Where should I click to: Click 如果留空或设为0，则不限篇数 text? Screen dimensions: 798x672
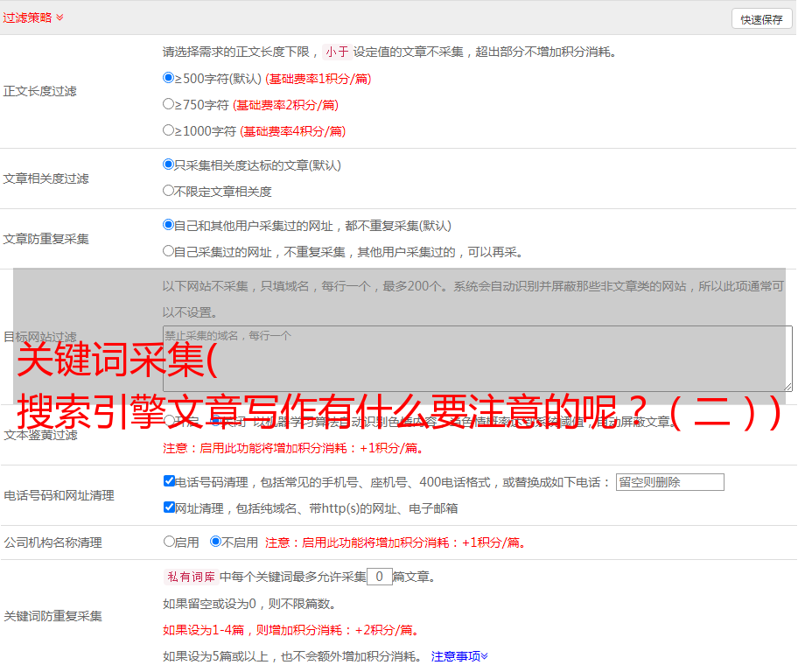tap(250, 605)
